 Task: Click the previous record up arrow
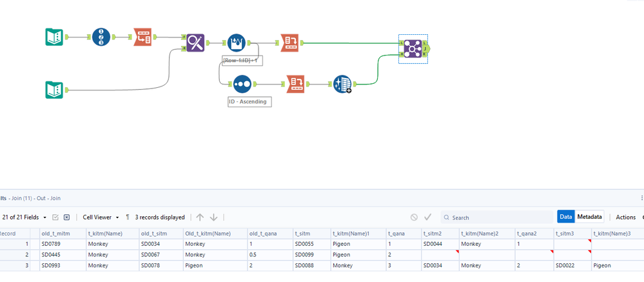(x=200, y=217)
